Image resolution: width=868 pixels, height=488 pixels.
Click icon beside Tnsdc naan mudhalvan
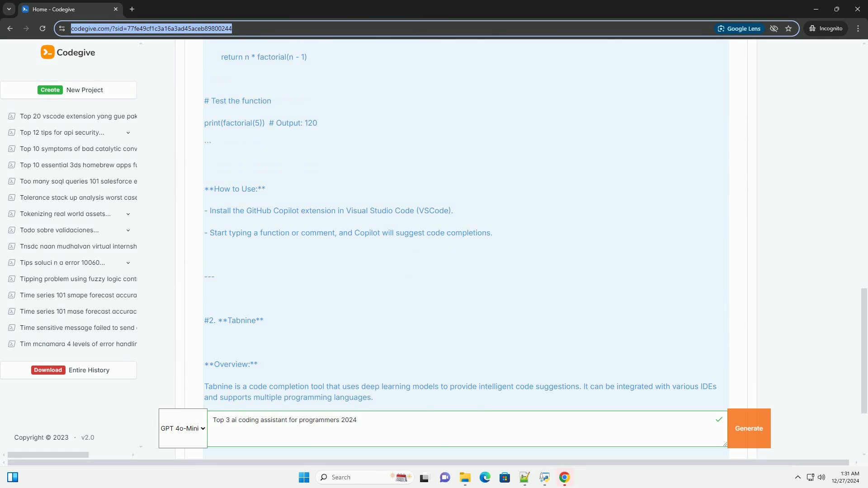coord(12,246)
